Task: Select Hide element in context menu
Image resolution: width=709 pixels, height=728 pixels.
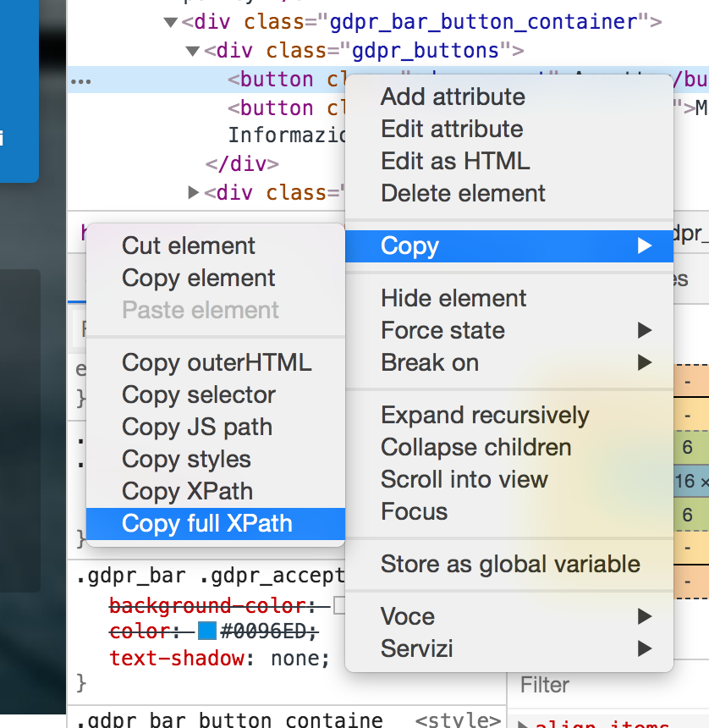Action: tap(509, 298)
